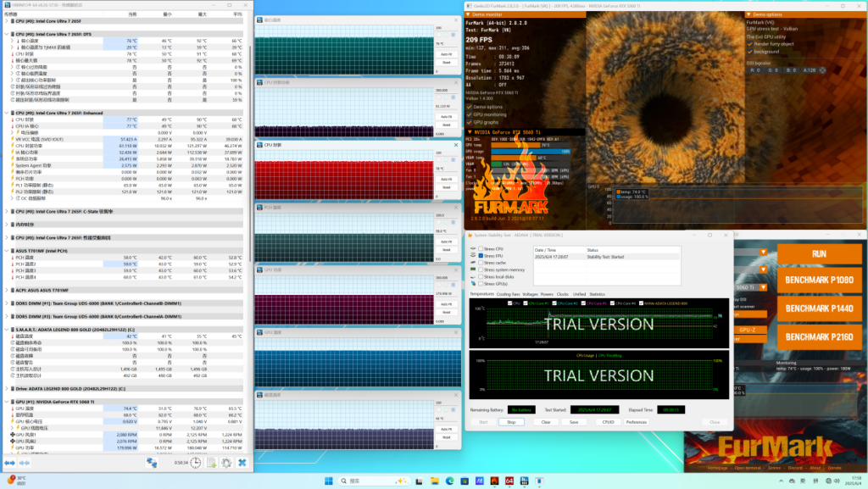Screen dimensions: 868x489
Task: Click the HWiNFO collapse-columns grey arrow icon
Action: click(x=25, y=463)
